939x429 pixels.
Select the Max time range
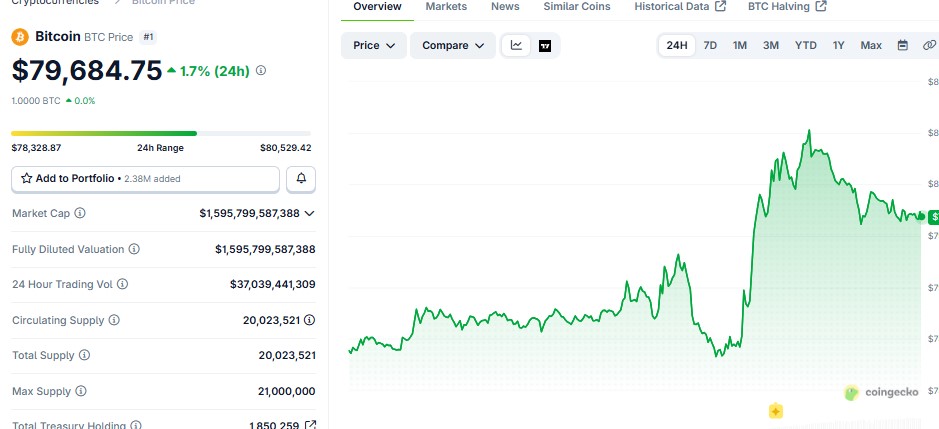coord(871,46)
